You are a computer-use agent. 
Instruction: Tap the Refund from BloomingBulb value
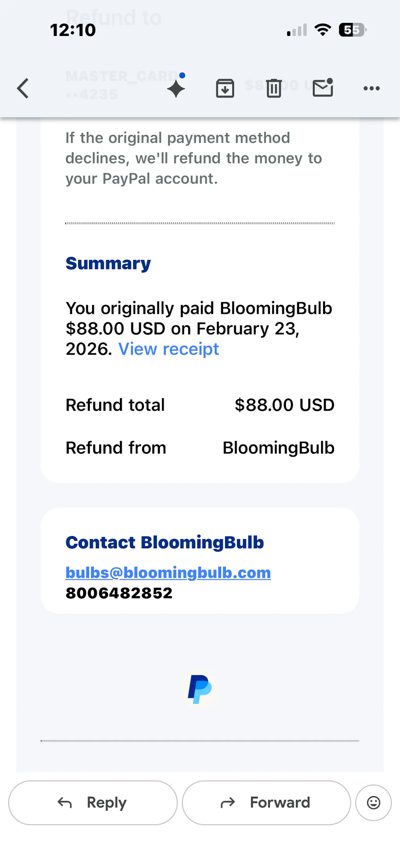278,448
